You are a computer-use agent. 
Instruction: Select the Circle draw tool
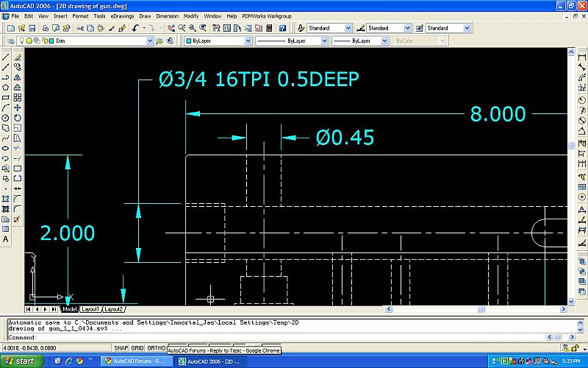pyautogui.click(x=6, y=118)
